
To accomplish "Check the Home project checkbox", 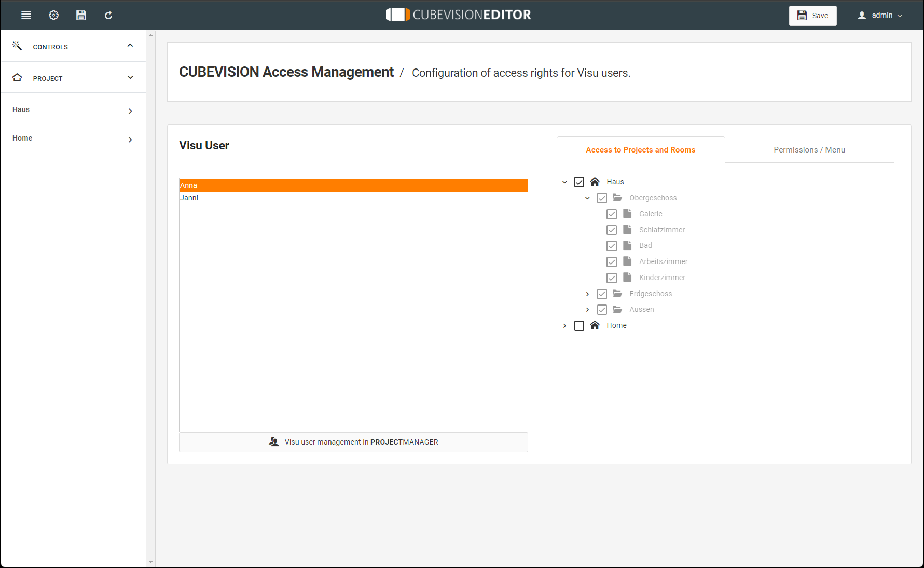I will [x=579, y=326].
